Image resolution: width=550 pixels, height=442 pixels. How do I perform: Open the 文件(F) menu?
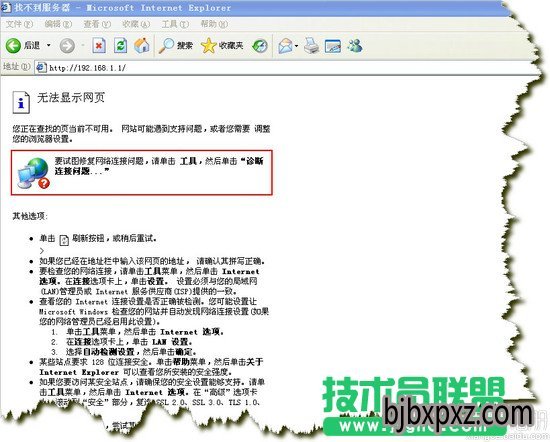[x=19, y=24]
